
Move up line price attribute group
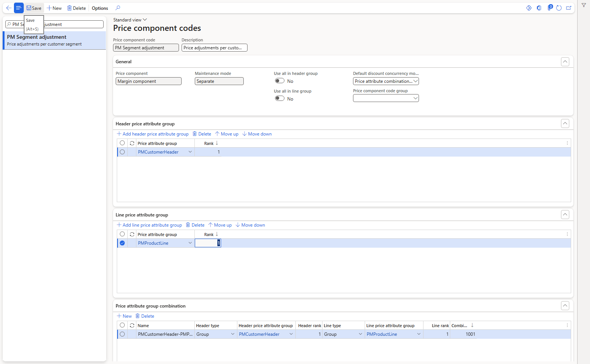[220, 225]
